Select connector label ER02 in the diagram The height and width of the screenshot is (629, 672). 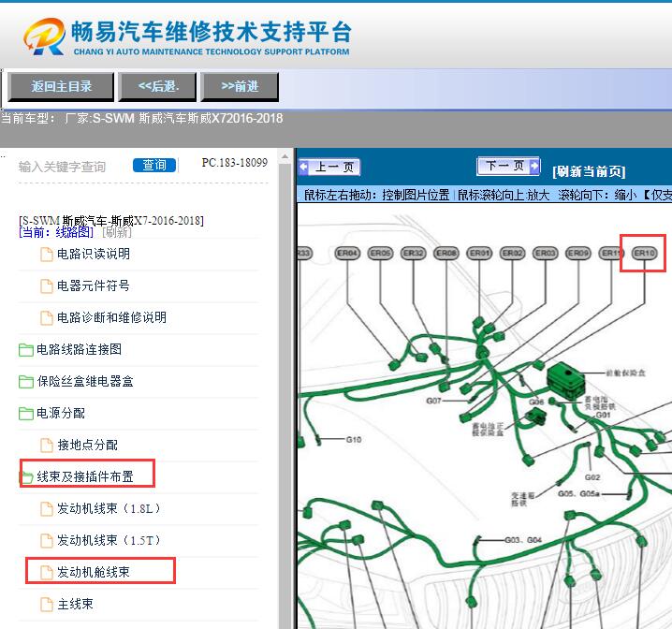tap(512, 253)
